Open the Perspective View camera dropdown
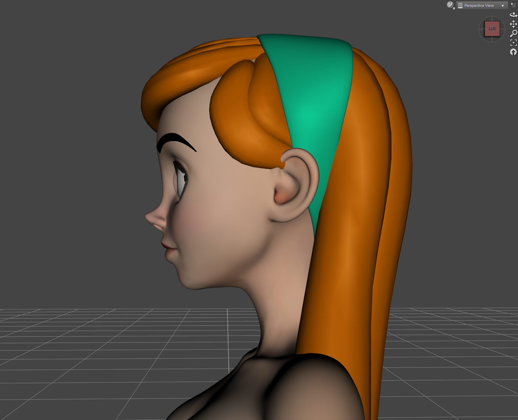This screenshot has width=518, height=420. 482,5
